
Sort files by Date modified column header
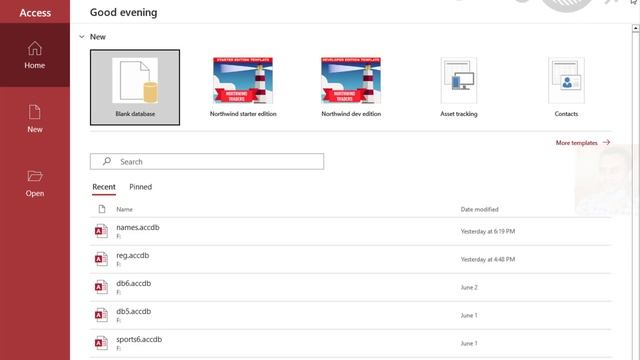[480, 209]
